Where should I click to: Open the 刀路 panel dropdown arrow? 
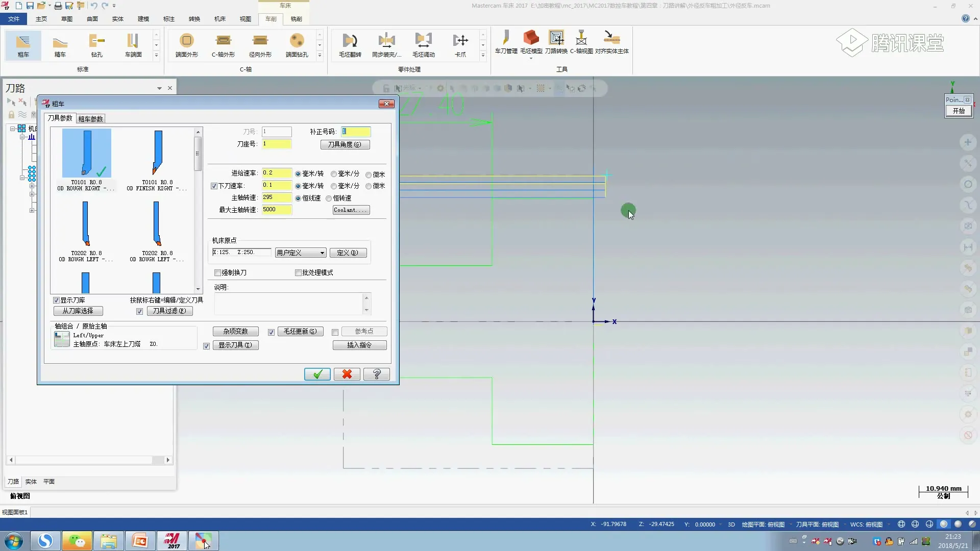click(159, 88)
